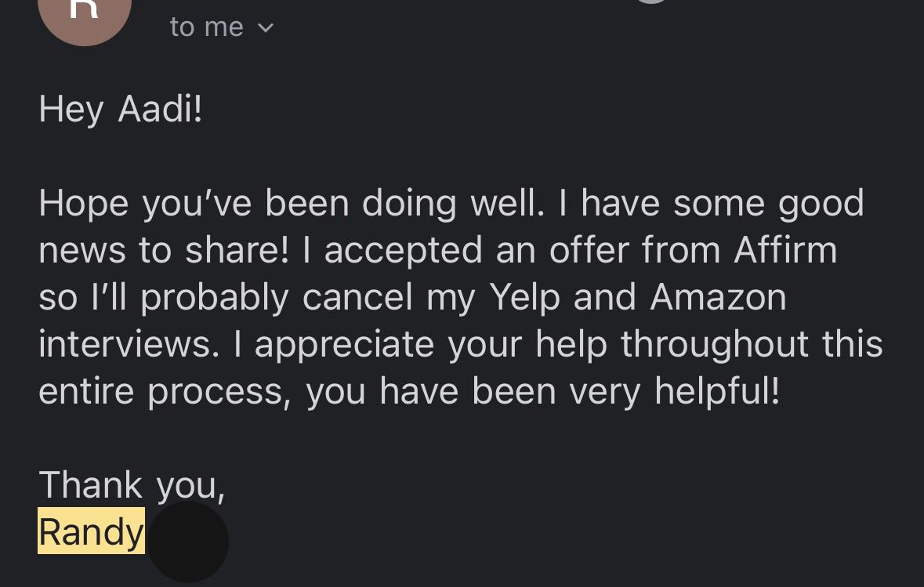This screenshot has width=924, height=587.
Task: Open recipient info via the down arrow
Action: tap(266, 27)
